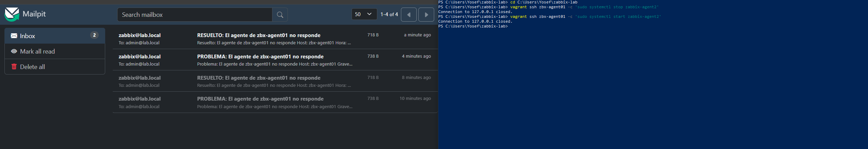This screenshot has height=149, width=868.
Task: Click the last PowerShell prompt line
Action: 473,26
